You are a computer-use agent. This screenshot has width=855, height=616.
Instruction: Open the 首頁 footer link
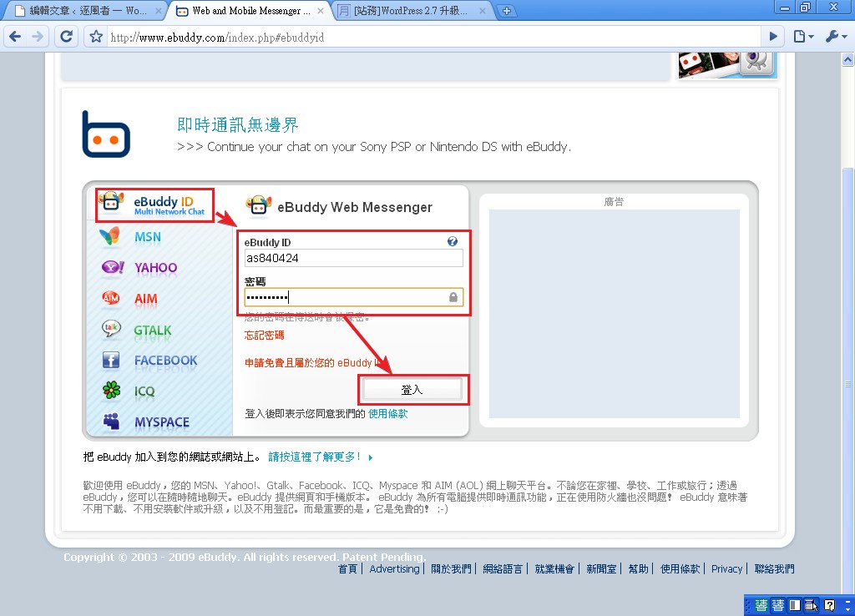(x=347, y=569)
